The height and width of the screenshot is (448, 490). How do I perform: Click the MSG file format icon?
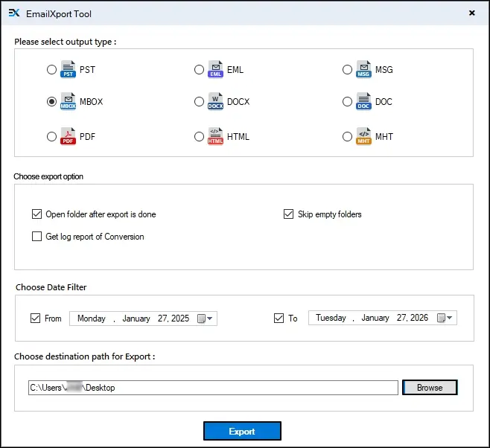point(363,69)
